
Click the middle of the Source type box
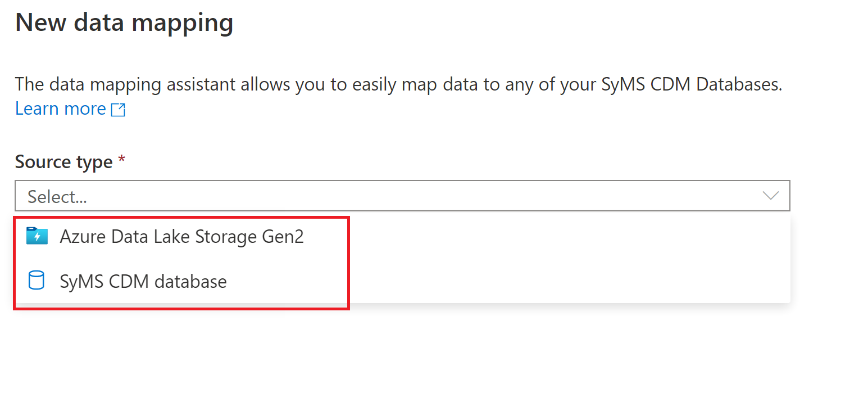tap(402, 196)
